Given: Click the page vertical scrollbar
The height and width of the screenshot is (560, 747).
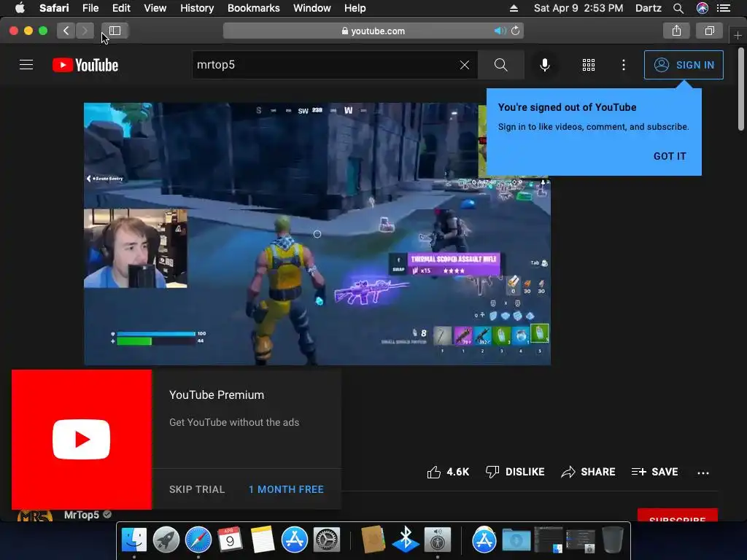Looking at the screenshot, I should click(740, 88).
